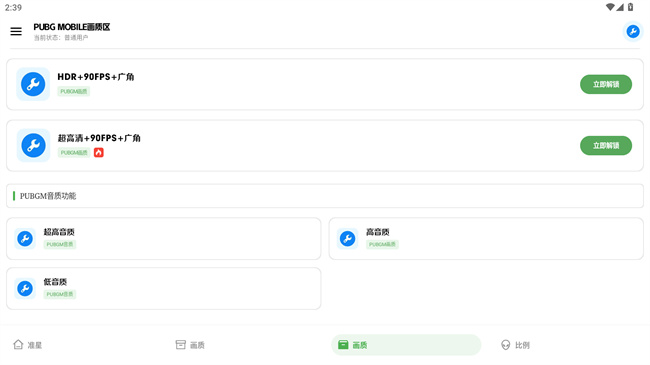The image size is (650, 365).
Task: Open the 比例 tab label
Action: [522, 345]
